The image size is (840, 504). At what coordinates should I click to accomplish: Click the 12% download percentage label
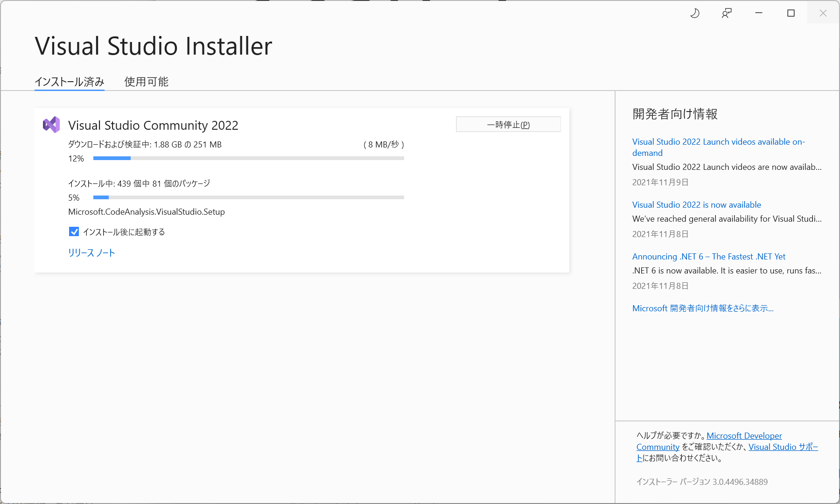76,158
